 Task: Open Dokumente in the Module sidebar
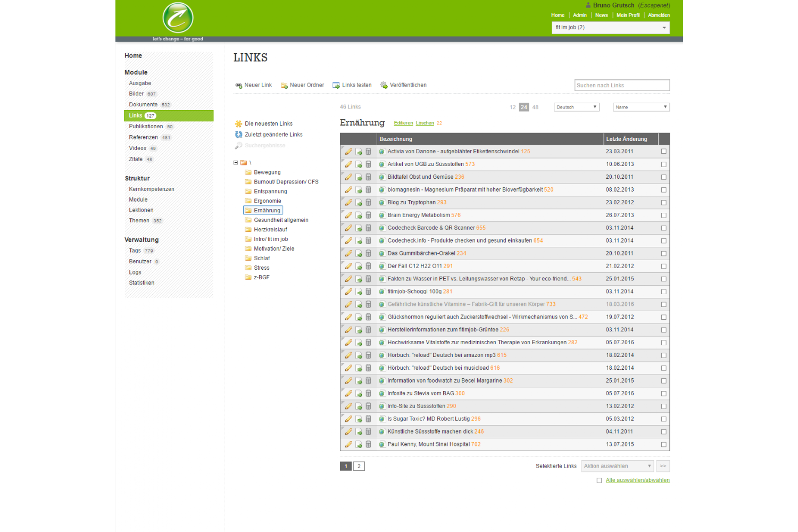[x=143, y=105]
